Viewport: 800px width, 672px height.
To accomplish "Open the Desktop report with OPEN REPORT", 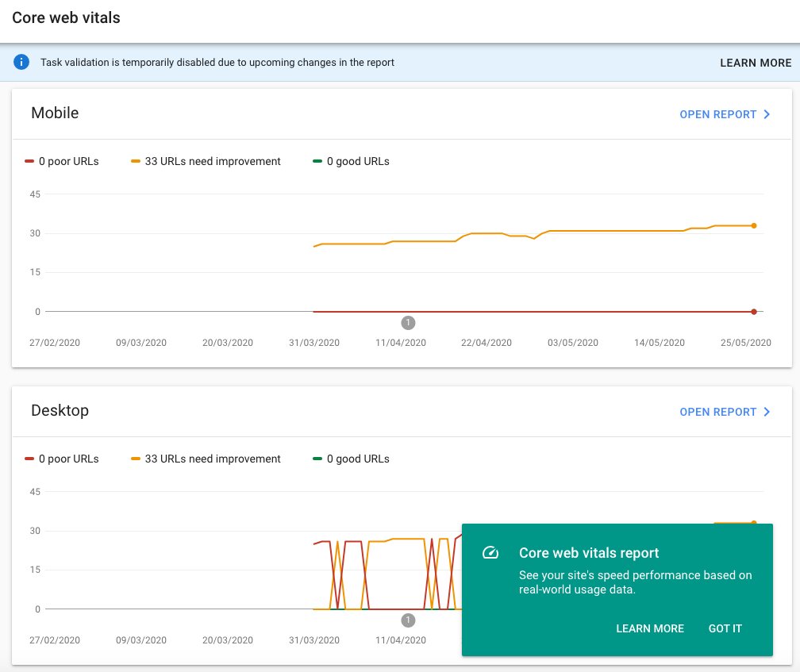I will pyautogui.click(x=717, y=412).
